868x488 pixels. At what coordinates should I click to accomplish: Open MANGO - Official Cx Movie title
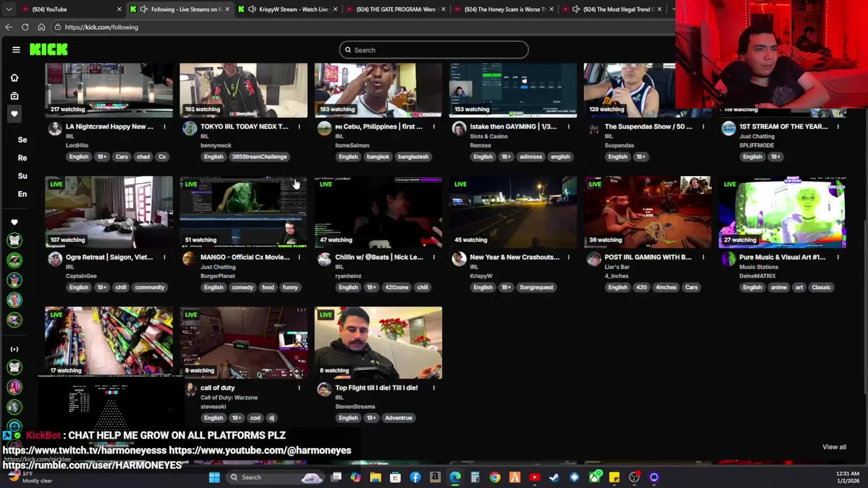coord(245,258)
